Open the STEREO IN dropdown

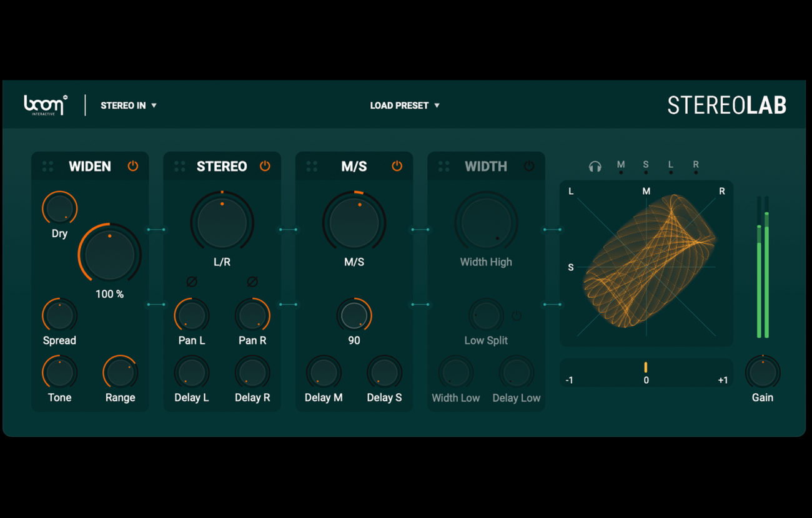[x=129, y=105]
